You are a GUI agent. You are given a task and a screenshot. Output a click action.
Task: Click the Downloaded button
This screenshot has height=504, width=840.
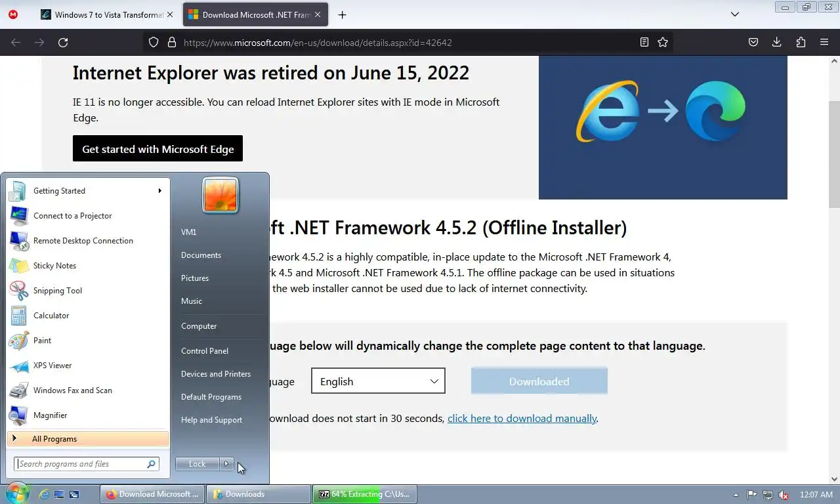pos(539,381)
